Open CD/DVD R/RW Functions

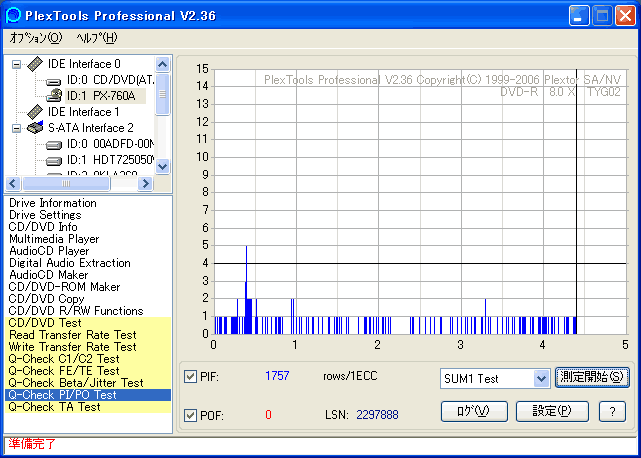[76, 311]
